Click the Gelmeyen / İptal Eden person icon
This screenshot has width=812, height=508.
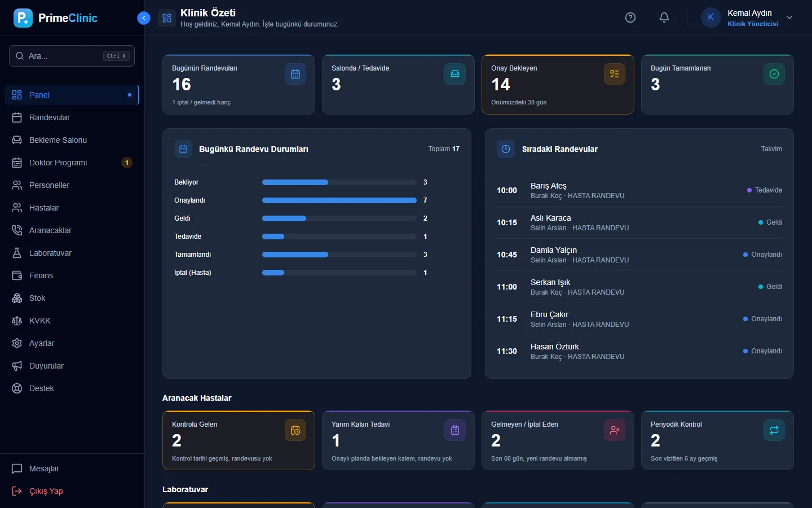point(615,430)
